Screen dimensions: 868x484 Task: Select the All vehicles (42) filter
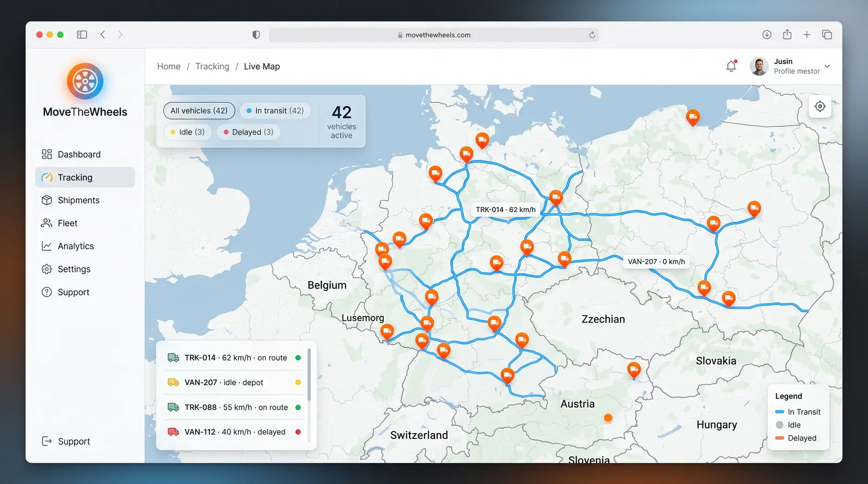click(199, 111)
